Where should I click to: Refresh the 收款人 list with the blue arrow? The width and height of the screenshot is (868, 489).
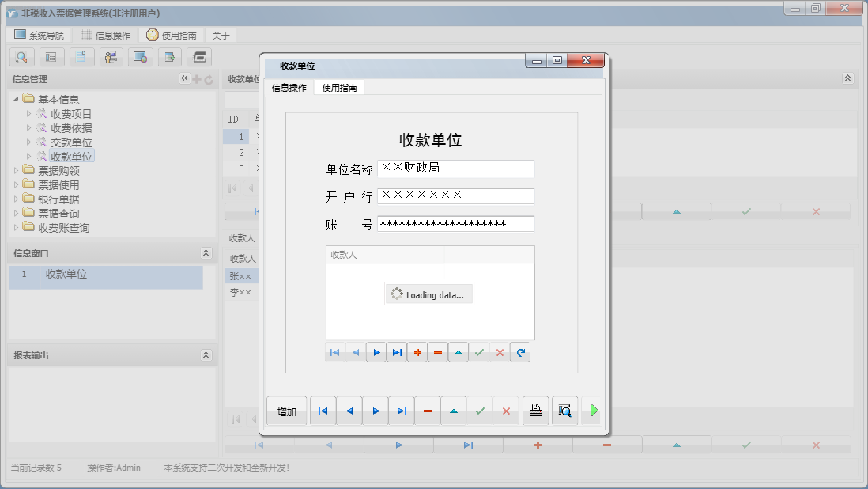click(x=520, y=352)
